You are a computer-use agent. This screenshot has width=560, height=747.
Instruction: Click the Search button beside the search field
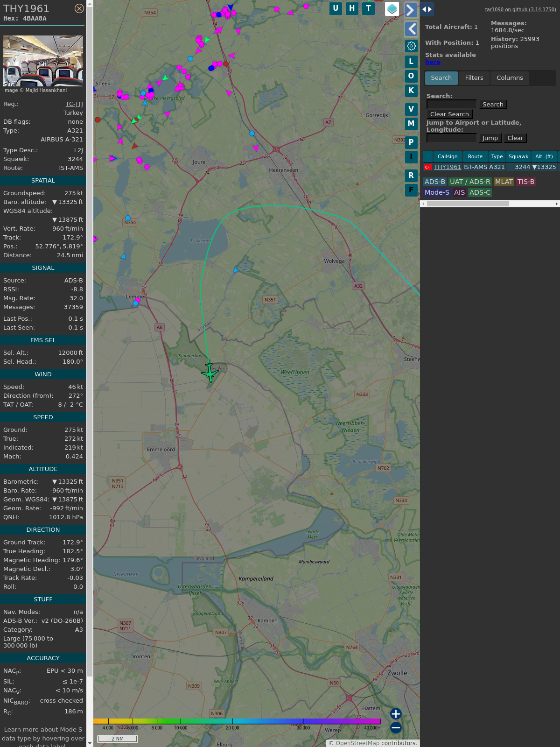coord(493,105)
